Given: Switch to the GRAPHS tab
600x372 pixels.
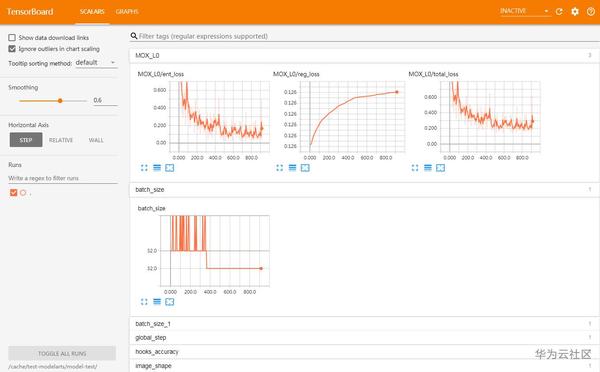Looking at the screenshot, I should pos(127,12).
